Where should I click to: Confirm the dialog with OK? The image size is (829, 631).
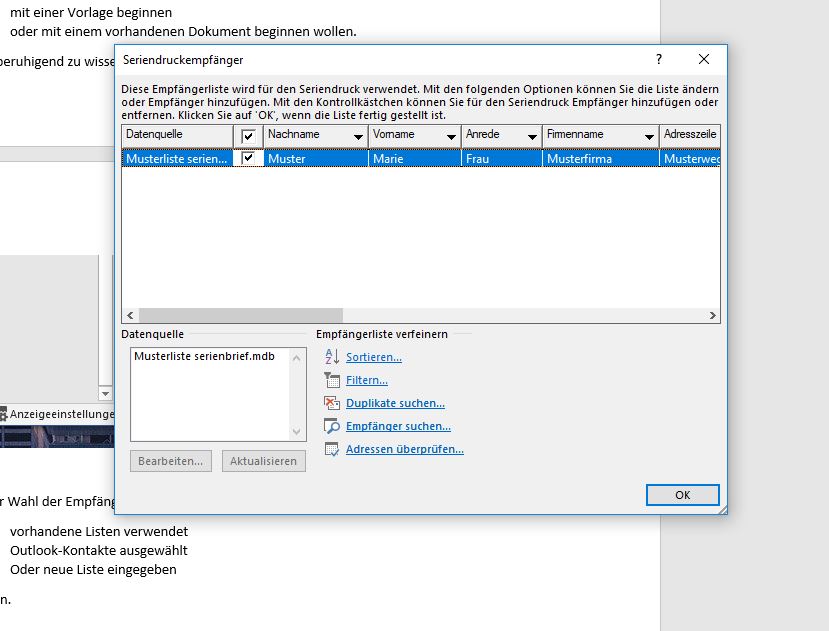click(682, 495)
